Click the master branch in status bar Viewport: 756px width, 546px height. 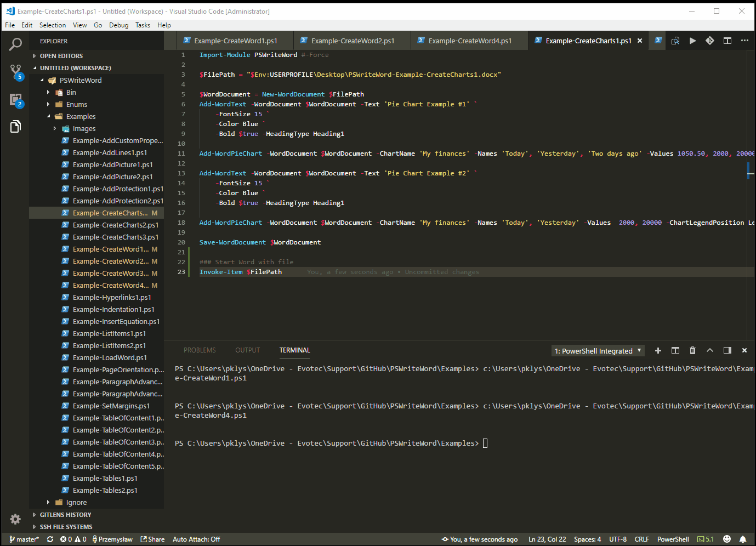click(x=24, y=539)
